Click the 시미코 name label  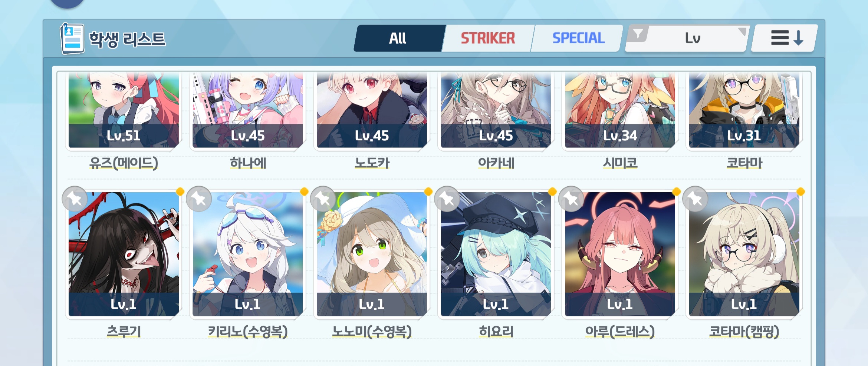click(x=620, y=163)
